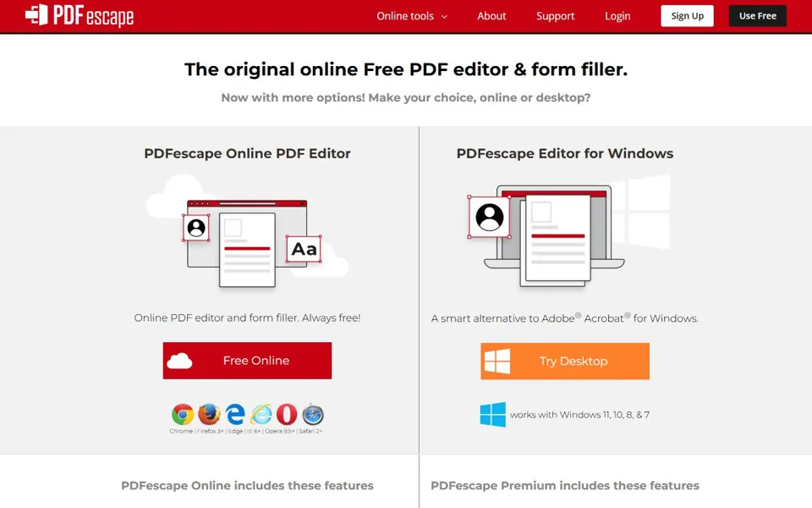
Task: Click the browser compatibility caption under icons
Action: point(246,431)
